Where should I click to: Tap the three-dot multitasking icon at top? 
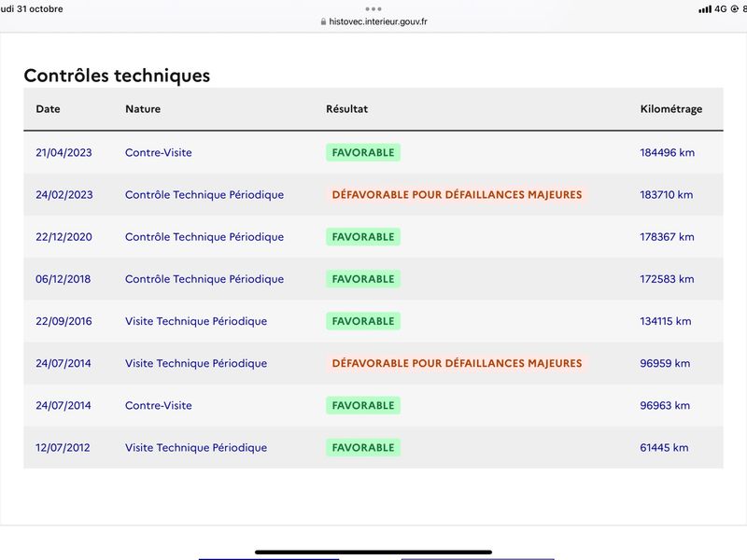pyautogui.click(x=373, y=9)
